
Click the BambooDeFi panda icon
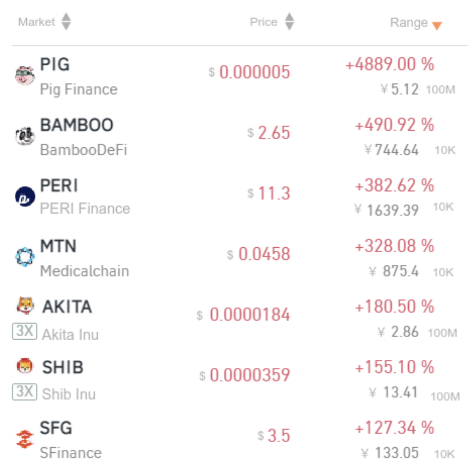coord(25,136)
